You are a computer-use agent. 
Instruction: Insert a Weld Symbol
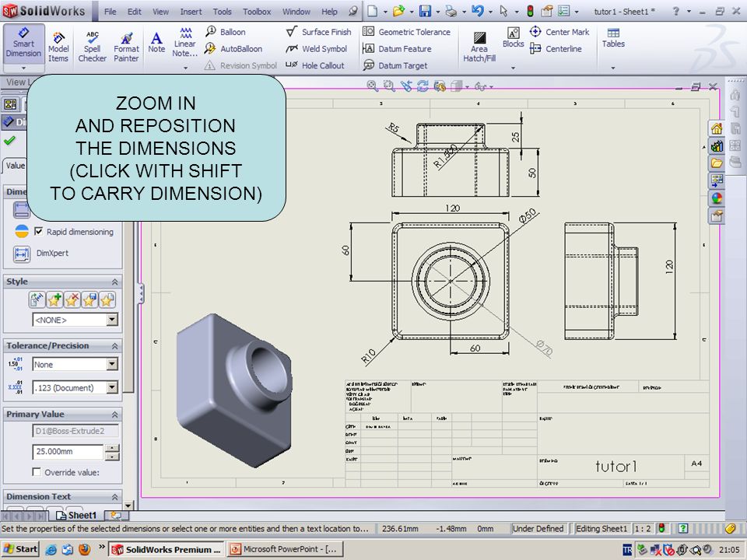(x=317, y=48)
